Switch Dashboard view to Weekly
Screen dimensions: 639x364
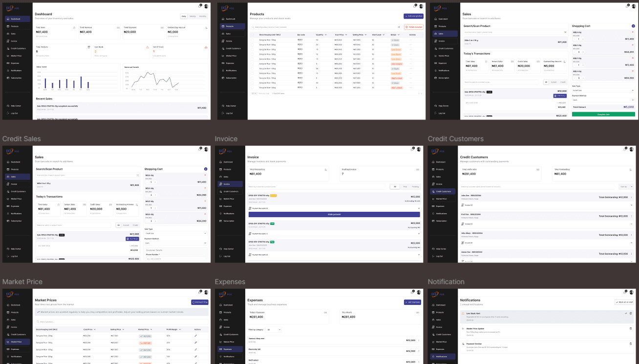[192, 16]
